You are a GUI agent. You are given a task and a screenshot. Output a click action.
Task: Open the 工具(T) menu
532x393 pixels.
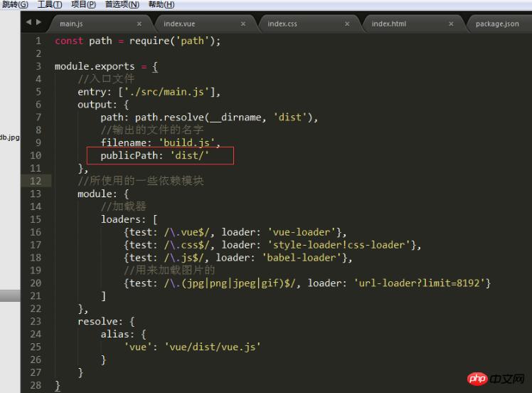(x=50, y=4)
